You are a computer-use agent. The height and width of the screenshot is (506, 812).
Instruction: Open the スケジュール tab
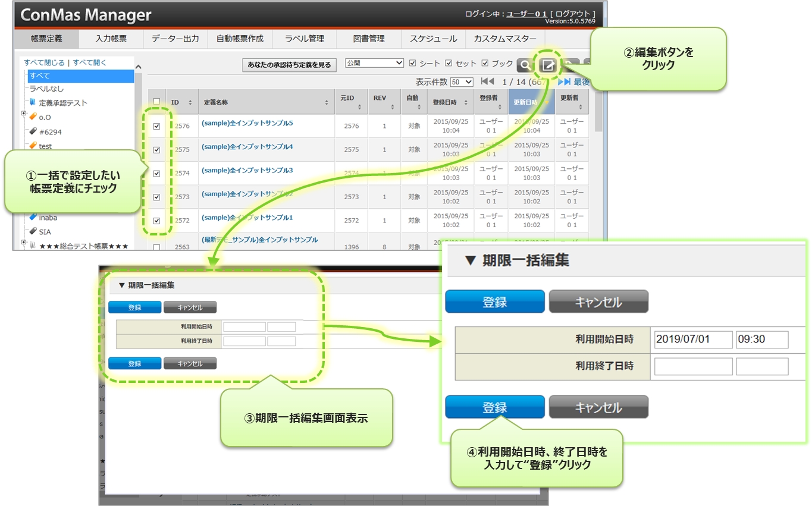[x=433, y=39]
